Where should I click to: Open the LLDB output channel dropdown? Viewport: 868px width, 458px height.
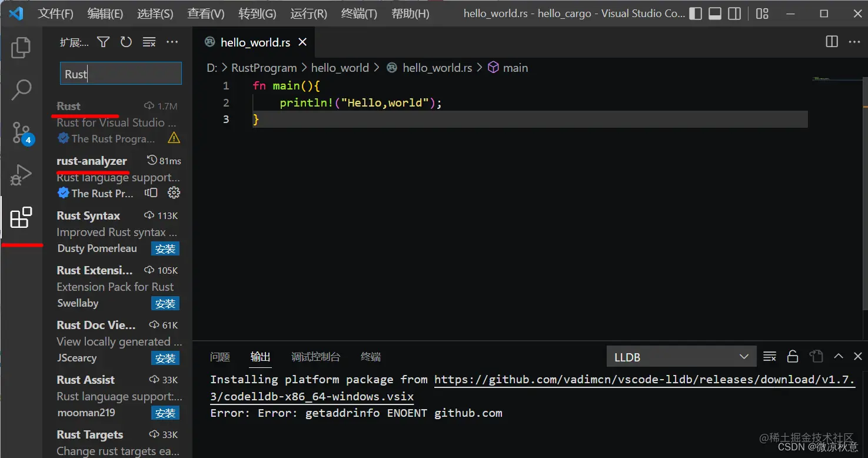point(681,357)
